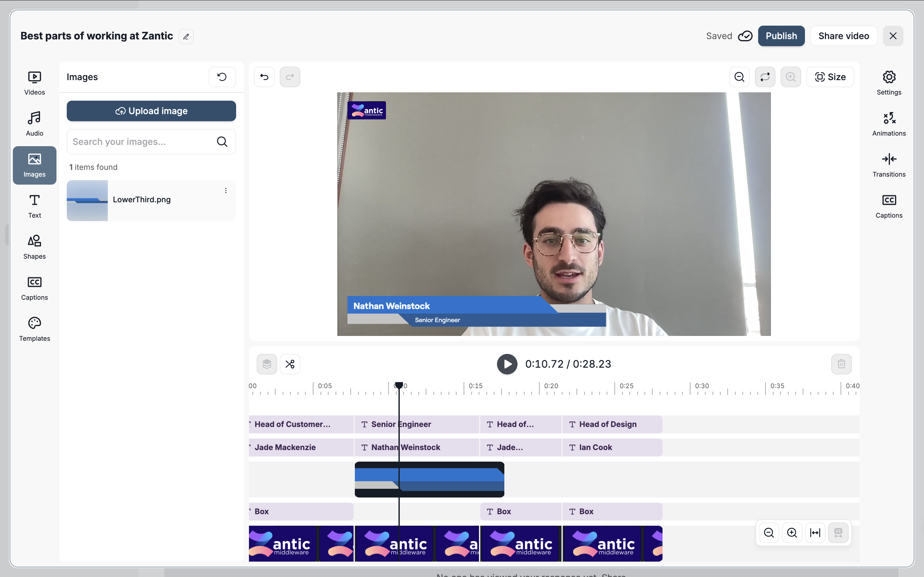The image size is (924, 577).
Task: Open the Animations panel
Action: point(888,124)
